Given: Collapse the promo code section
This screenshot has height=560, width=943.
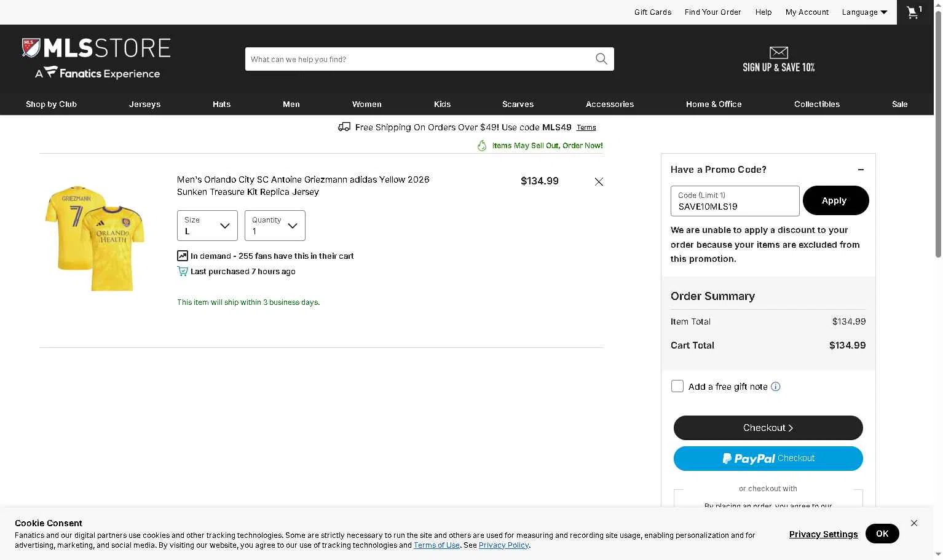Looking at the screenshot, I should 861,170.
